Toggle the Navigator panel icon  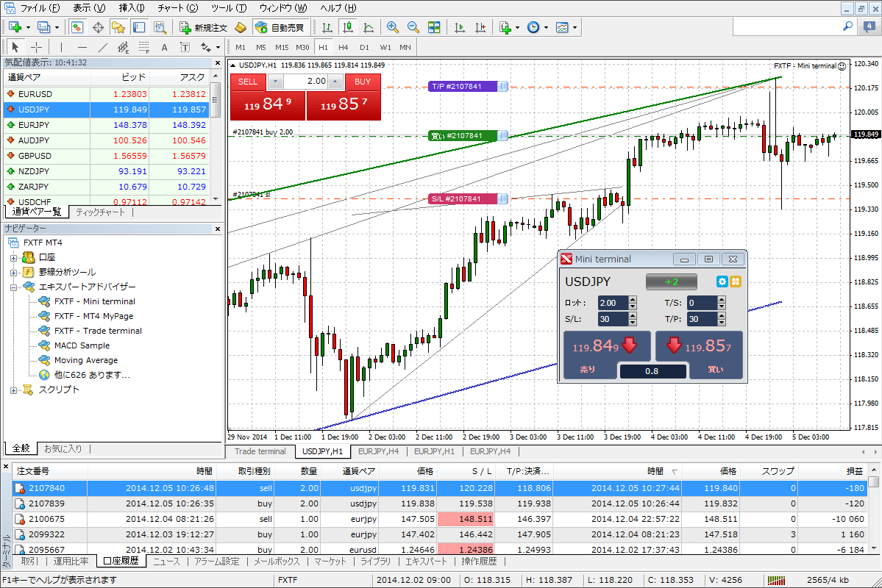click(118, 27)
